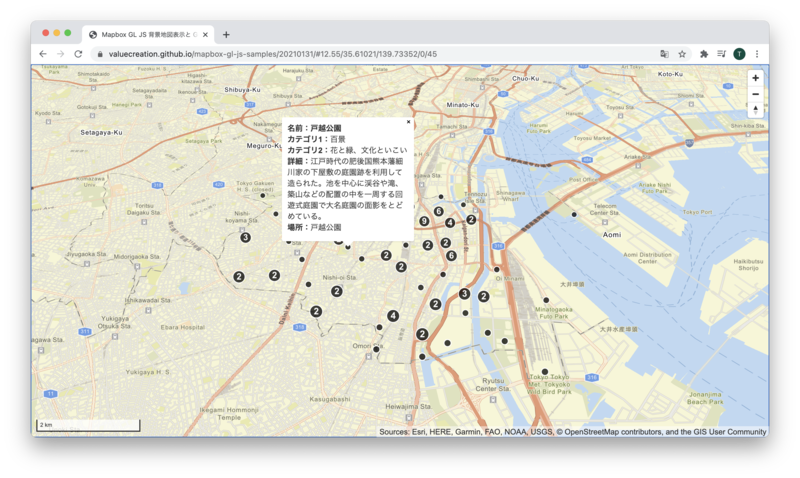Click the Minato-Ku map label
The image size is (800, 478).
coord(463,105)
